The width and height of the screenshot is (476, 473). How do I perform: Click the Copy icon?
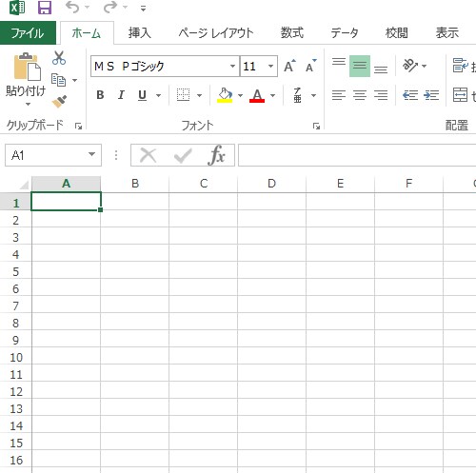(x=59, y=80)
